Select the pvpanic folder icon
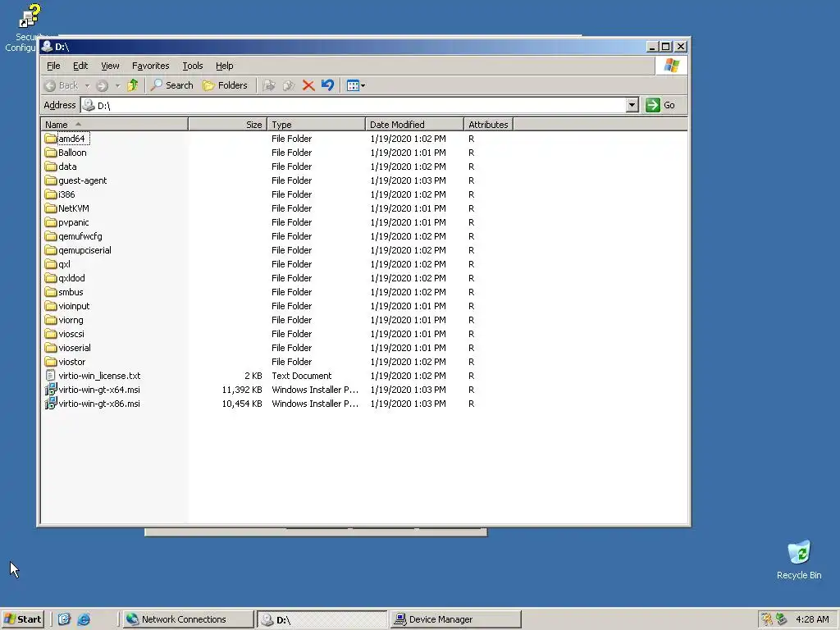The width and height of the screenshot is (840, 630). click(51, 222)
